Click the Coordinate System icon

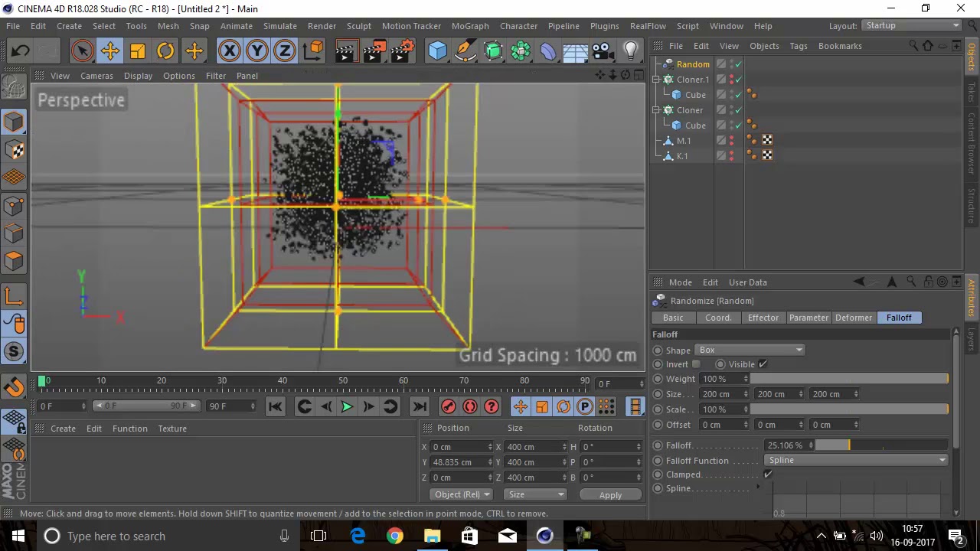pos(313,51)
